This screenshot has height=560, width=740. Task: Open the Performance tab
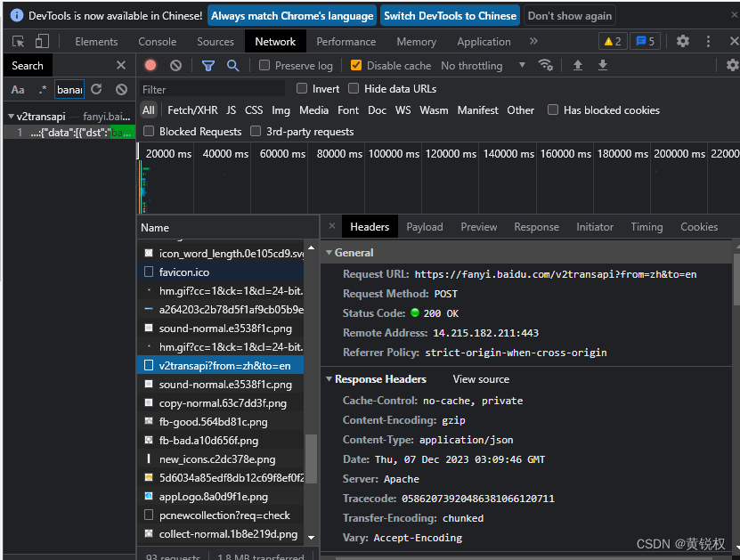click(x=346, y=42)
